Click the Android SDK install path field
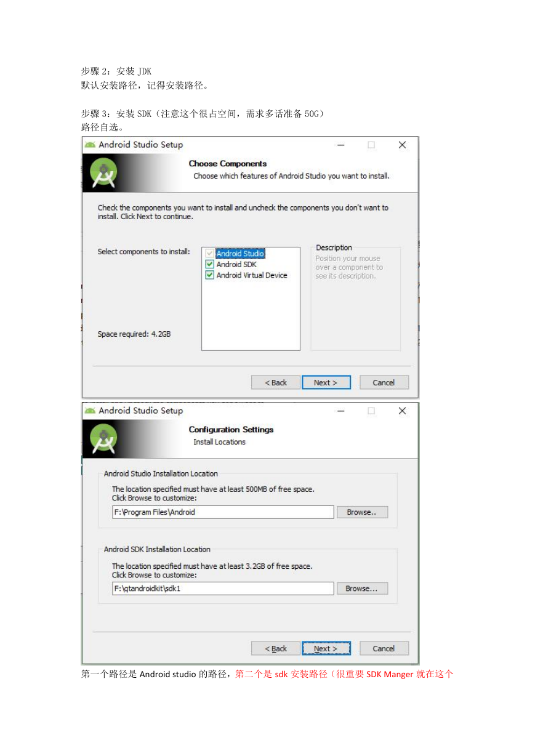 click(x=223, y=589)
